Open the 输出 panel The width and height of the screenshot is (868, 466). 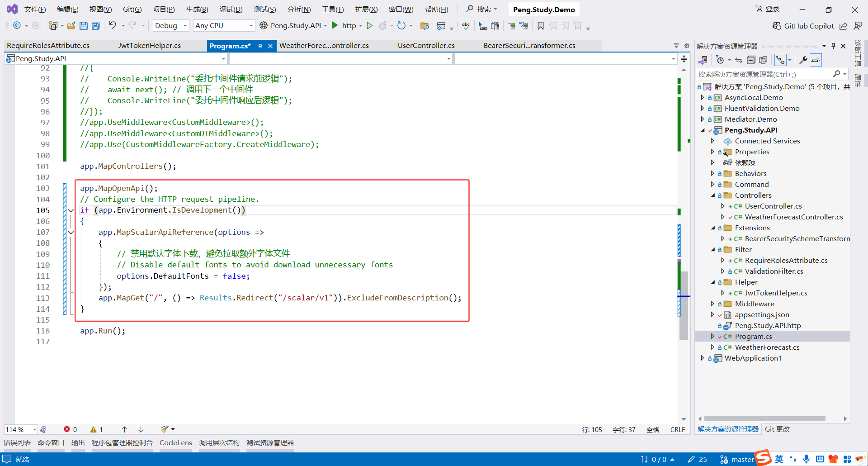click(78, 443)
